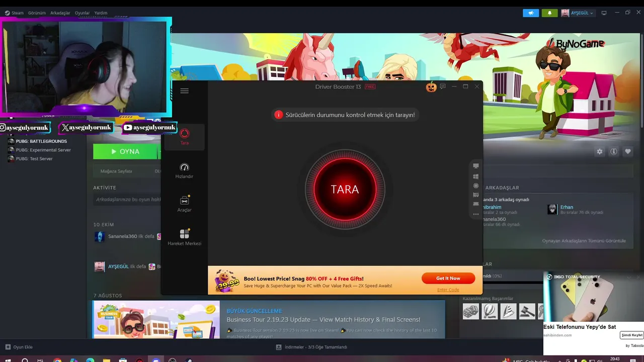Open Business Tour 2.19.23 Update news headline

323,320
